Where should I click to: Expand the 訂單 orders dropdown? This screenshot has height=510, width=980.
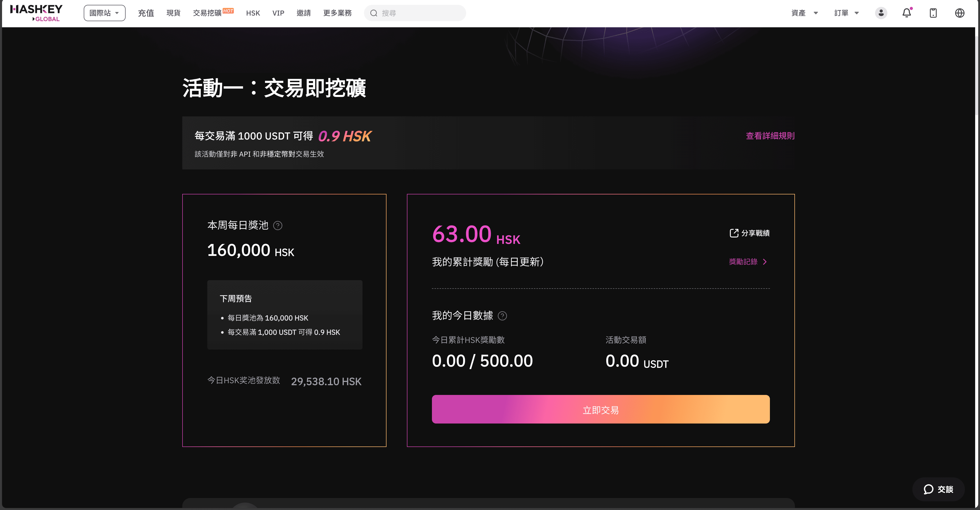846,13
